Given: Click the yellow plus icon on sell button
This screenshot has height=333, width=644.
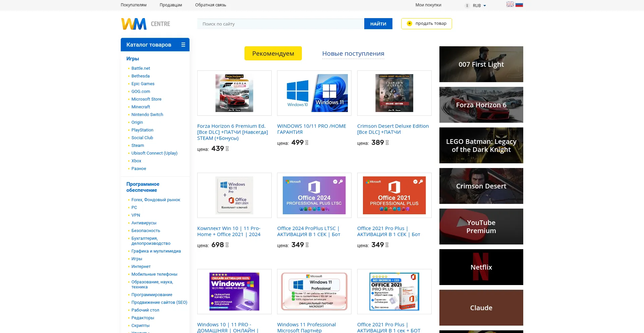Looking at the screenshot, I should 409,23.
